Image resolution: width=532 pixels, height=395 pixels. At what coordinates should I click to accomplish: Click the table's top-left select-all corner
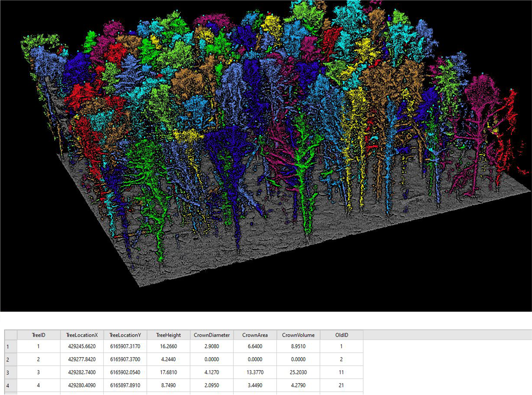(11, 335)
